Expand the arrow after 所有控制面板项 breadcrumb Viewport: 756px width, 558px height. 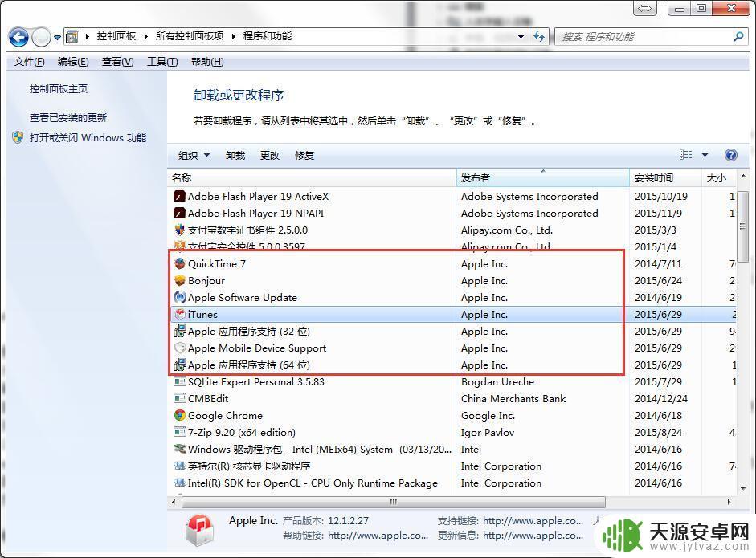coord(233,36)
